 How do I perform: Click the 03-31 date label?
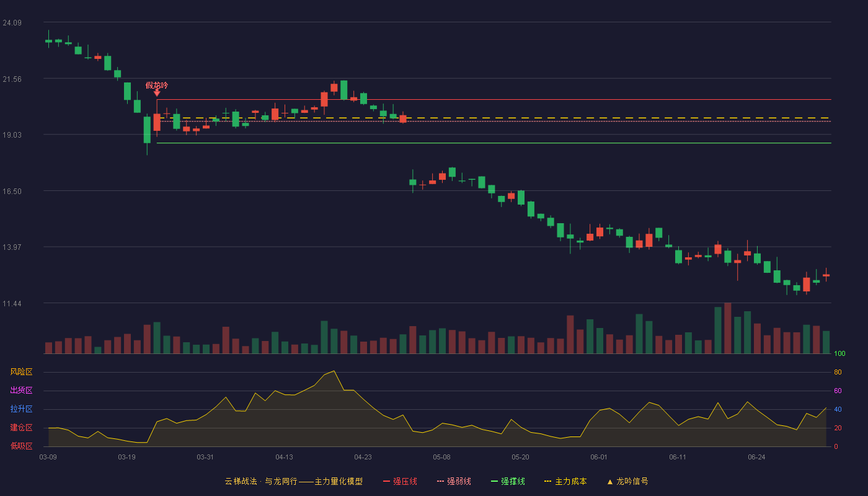pyautogui.click(x=205, y=457)
